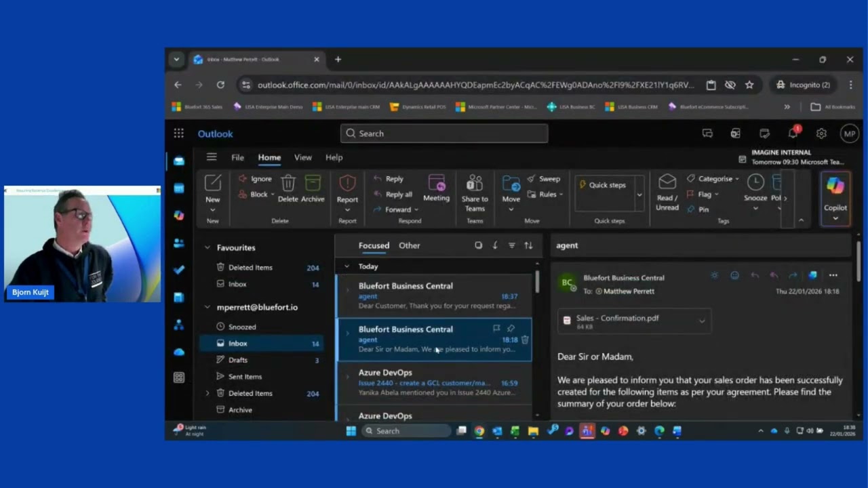
Task: Open the MP account profile avatar
Action: pos(849,134)
